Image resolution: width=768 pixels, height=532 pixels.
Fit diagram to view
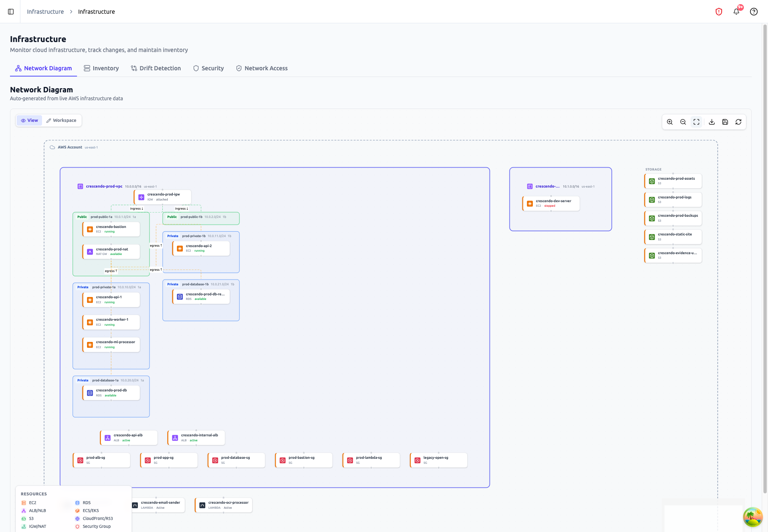(x=696, y=122)
